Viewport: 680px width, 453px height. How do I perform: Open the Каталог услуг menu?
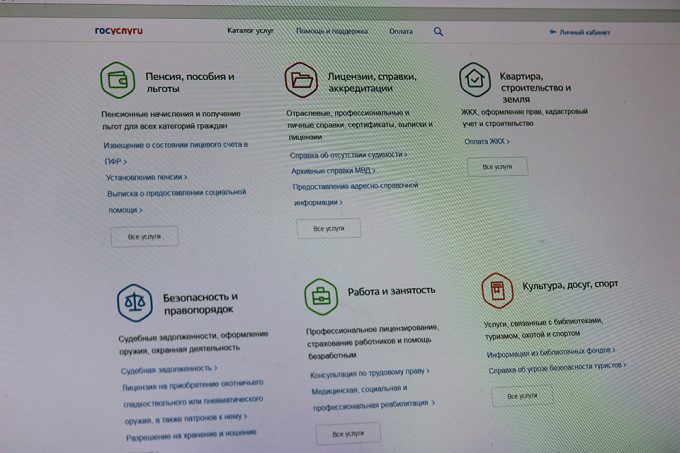point(250,31)
